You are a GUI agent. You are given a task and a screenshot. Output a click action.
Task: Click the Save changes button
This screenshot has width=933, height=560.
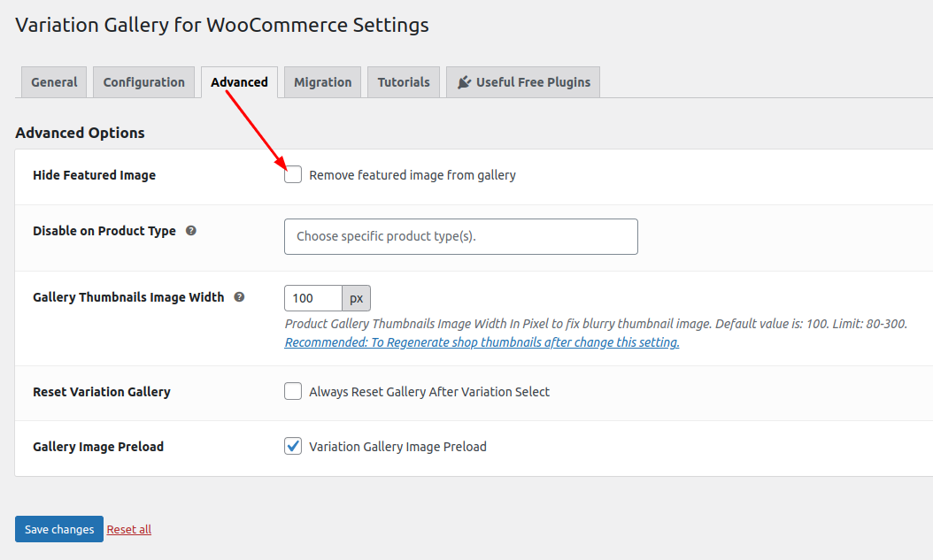(x=59, y=529)
